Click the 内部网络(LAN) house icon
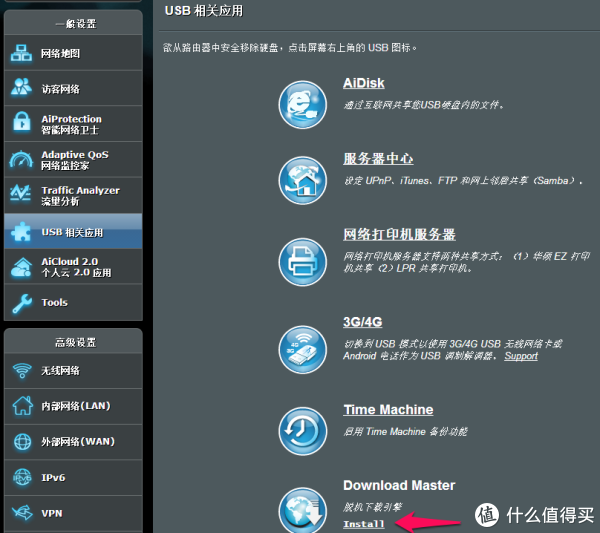Image resolution: width=600 pixels, height=533 pixels. click(23, 406)
